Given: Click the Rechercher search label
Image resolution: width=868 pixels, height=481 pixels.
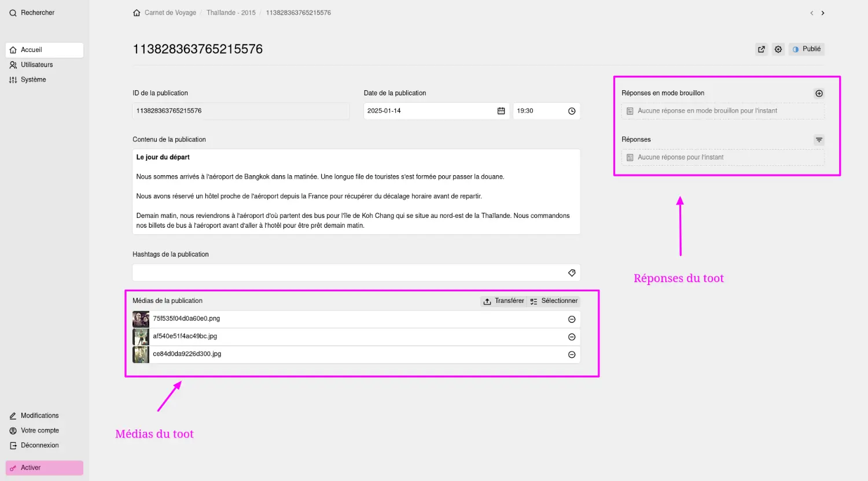Looking at the screenshot, I should click(38, 13).
